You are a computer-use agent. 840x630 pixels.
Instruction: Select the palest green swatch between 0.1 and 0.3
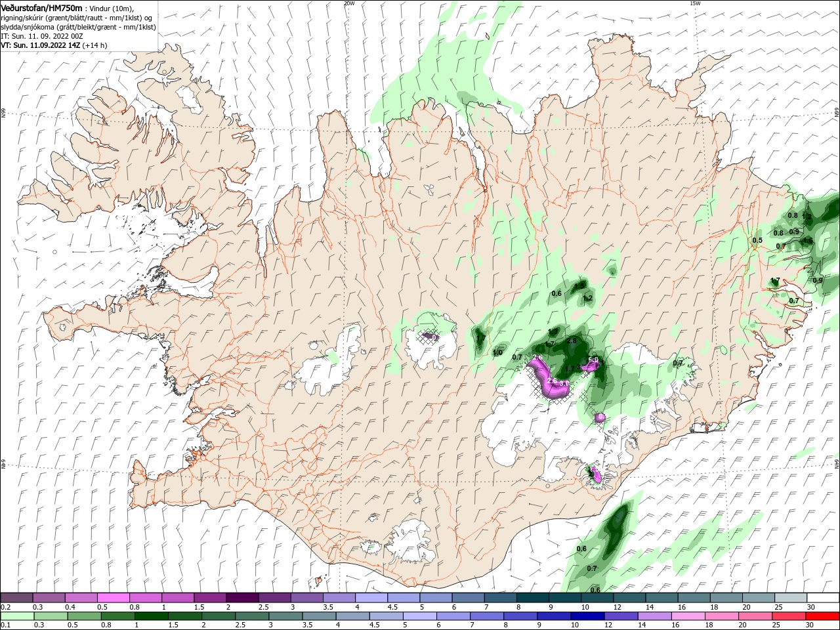click(18, 616)
